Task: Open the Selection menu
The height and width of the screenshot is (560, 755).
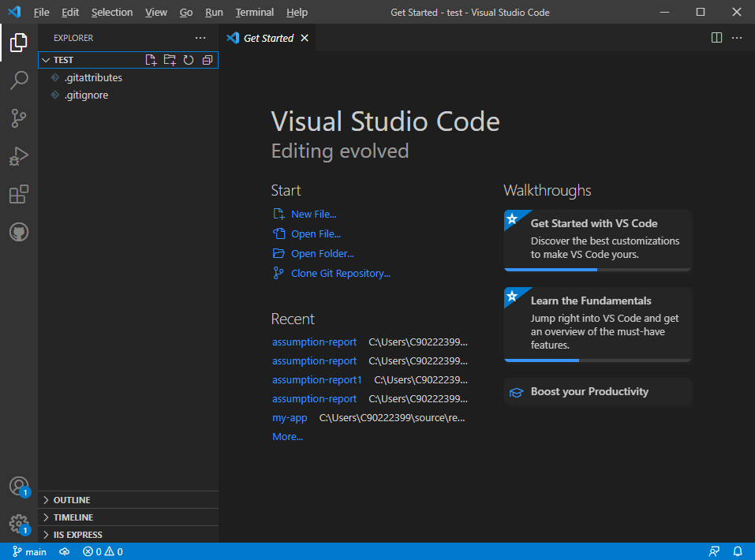Action: (112, 13)
